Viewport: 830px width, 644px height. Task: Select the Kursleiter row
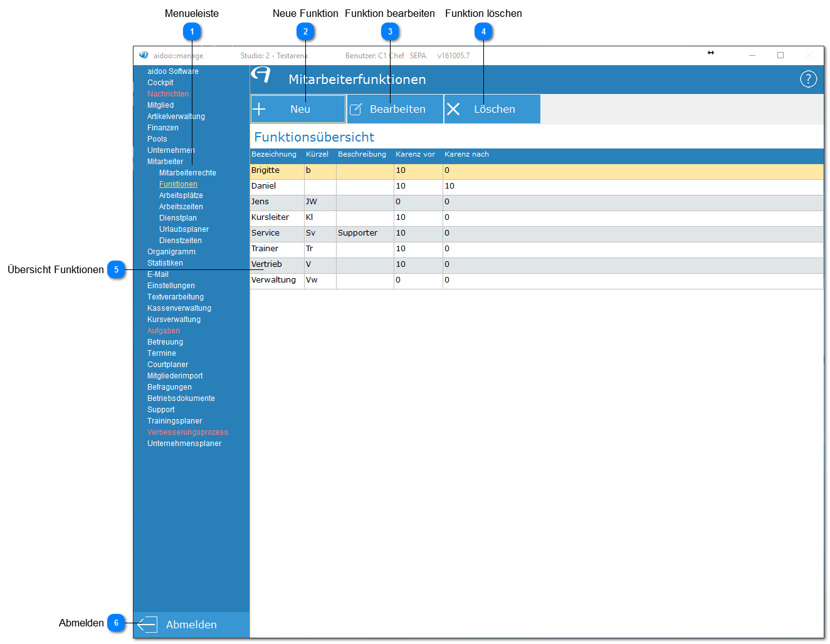tap(537, 217)
